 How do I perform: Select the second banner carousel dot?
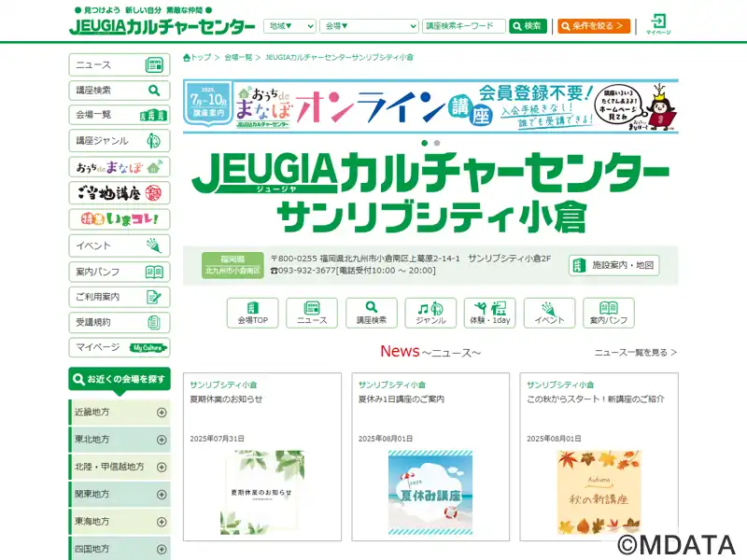[x=437, y=143]
